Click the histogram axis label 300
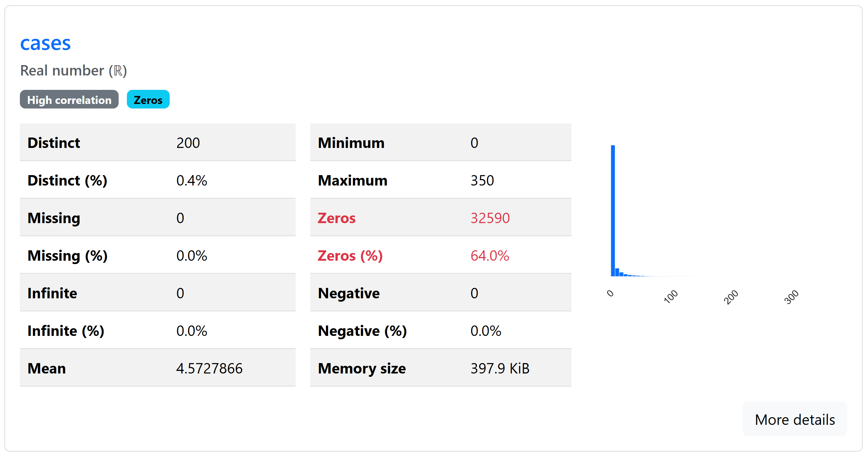 (x=791, y=297)
